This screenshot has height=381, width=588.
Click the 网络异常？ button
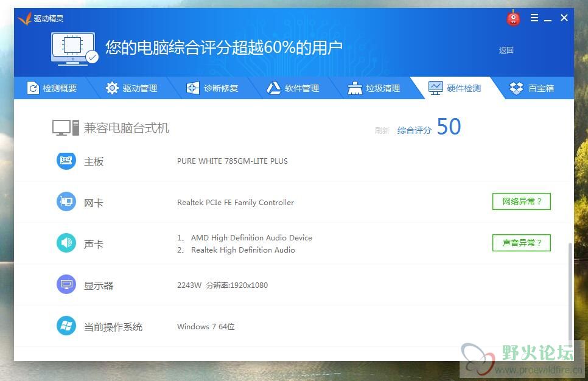pyautogui.click(x=521, y=201)
